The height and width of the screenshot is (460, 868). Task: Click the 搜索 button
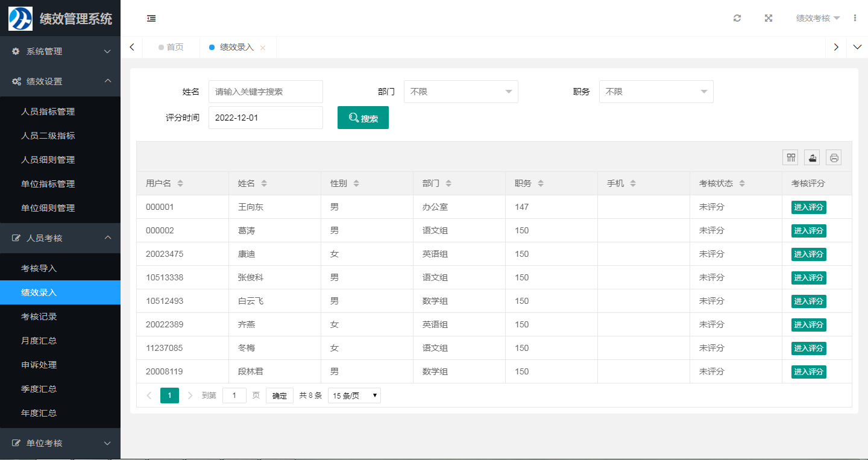click(x=363, y=118)
